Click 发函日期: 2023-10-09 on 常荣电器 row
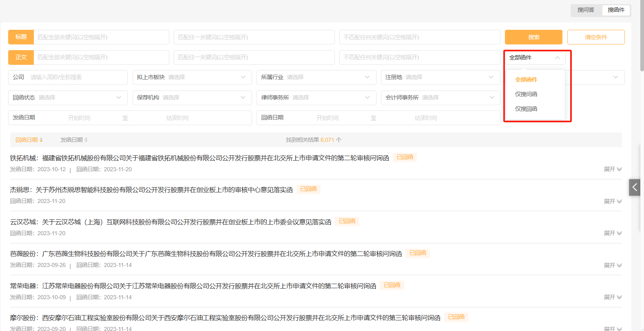The height and width of the screenshot is (331, 644). click(x=38, y=297)
